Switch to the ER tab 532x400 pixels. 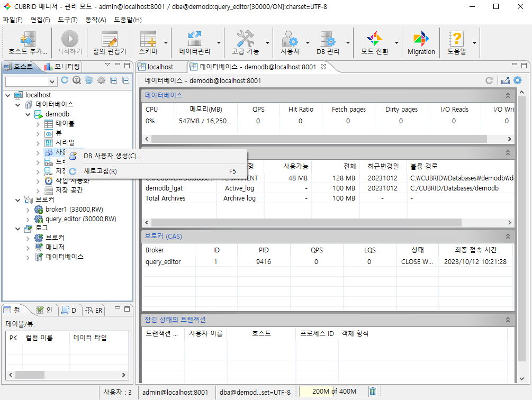coord(94,311)
